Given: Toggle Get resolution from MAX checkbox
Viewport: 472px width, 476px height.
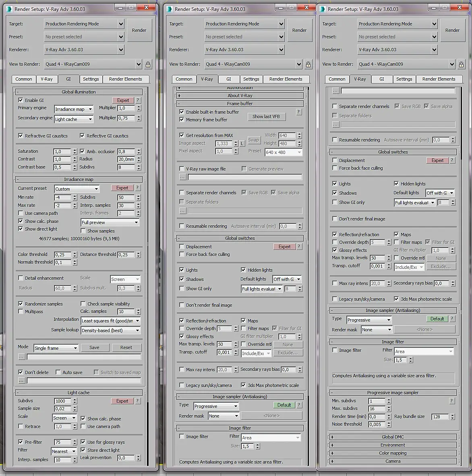Looking at the screenshot, I should [182, 135].
